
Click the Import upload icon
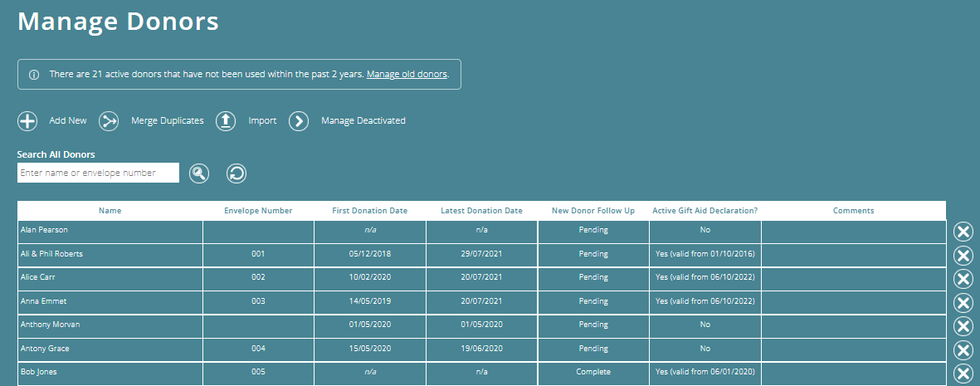click(x=227, y=121)
